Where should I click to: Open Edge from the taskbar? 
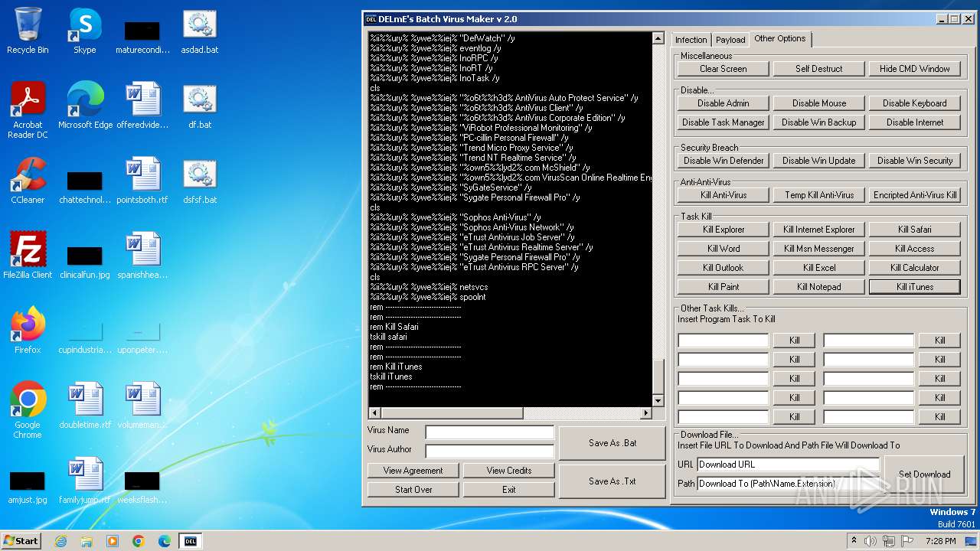tap(165, 541)
